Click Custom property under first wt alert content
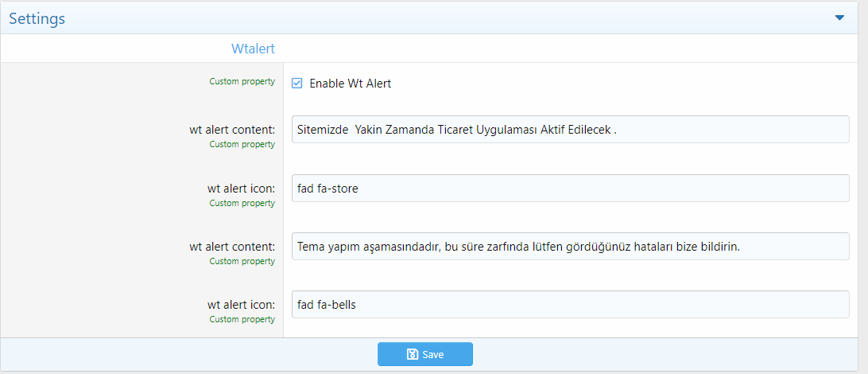Screen dimensions: 868x374 pos(242,144)
